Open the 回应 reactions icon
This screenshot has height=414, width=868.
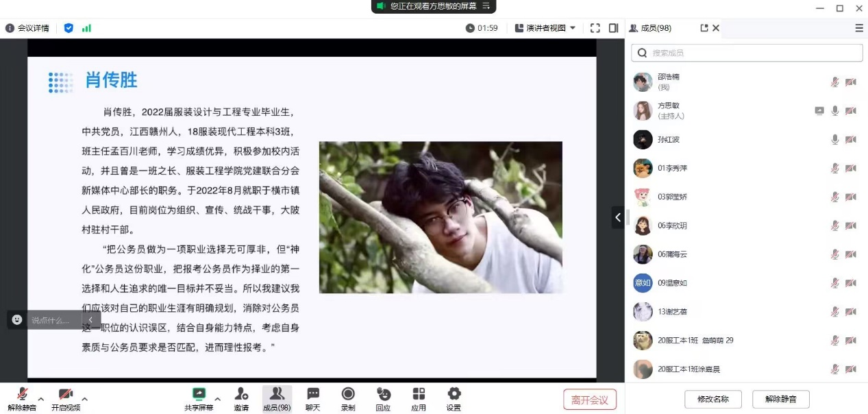pyautogui.click(x=384, y=393)
